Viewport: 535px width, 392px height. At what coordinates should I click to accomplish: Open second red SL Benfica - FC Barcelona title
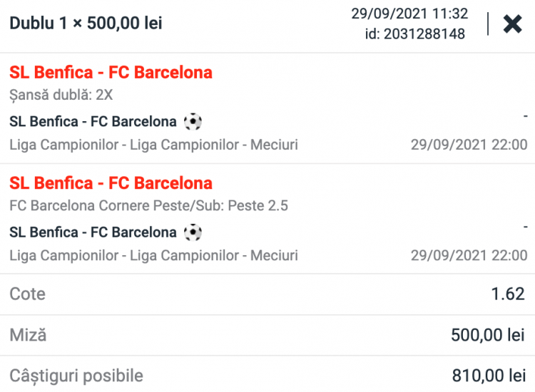[x=111, y=183]
